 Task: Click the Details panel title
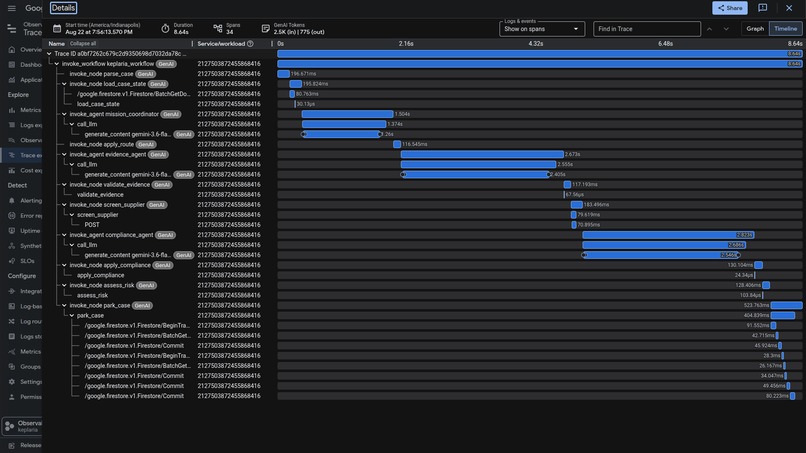[x=63, y=8]
